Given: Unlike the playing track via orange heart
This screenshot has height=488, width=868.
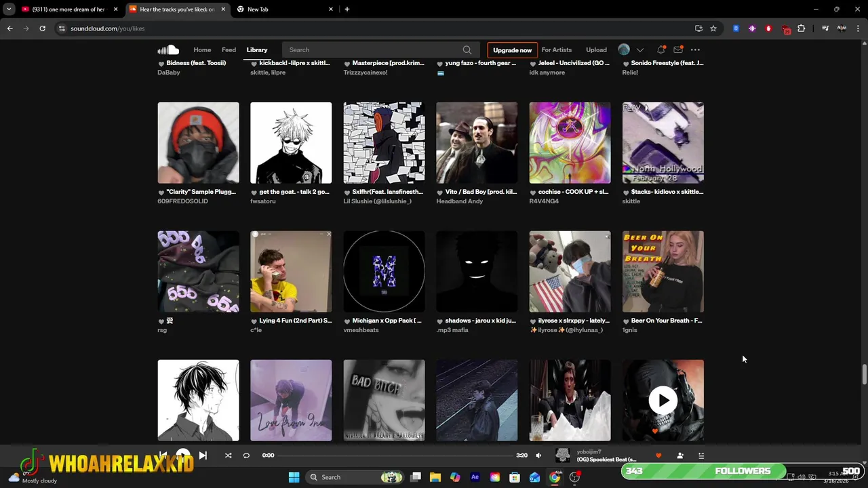Looking at the screenshot, I should coord(658,455).
